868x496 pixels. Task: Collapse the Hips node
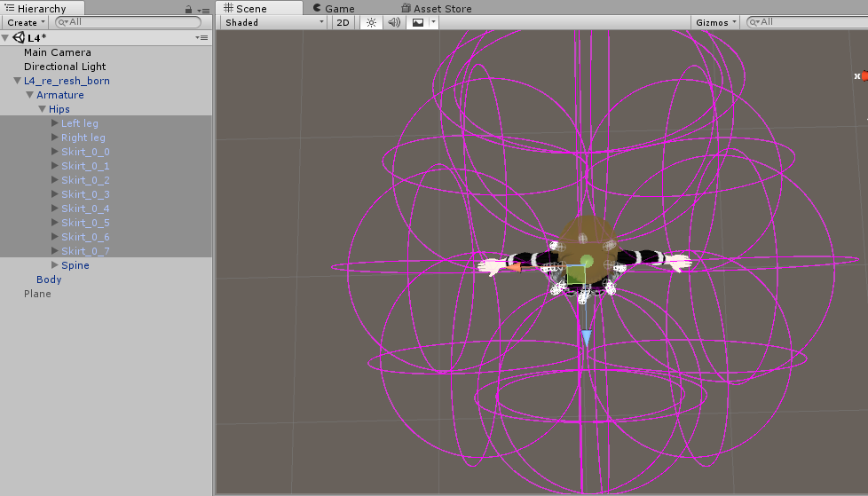tap(42, 109)
